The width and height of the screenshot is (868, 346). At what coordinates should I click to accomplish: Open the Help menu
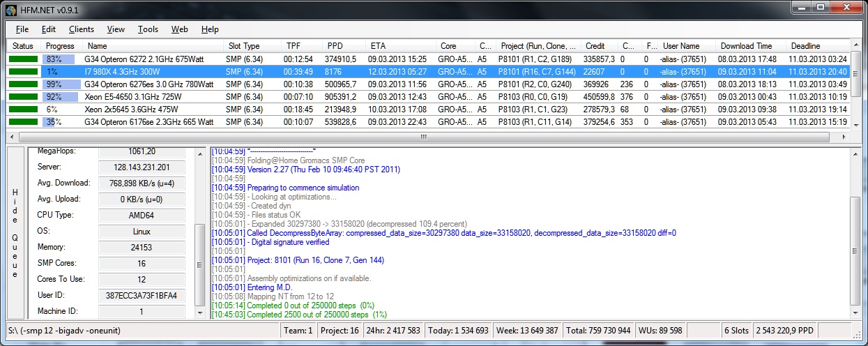pyautogui.click(x=209, y=29)
